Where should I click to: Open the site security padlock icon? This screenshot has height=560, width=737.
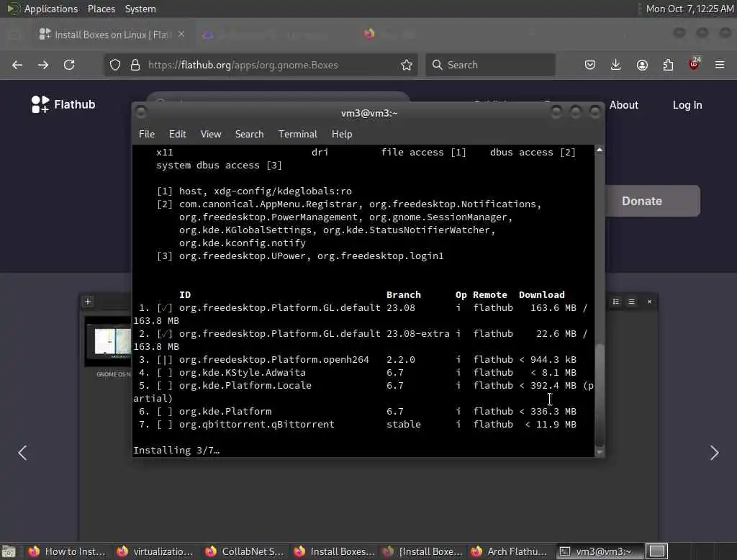click(x=135, y=65)
